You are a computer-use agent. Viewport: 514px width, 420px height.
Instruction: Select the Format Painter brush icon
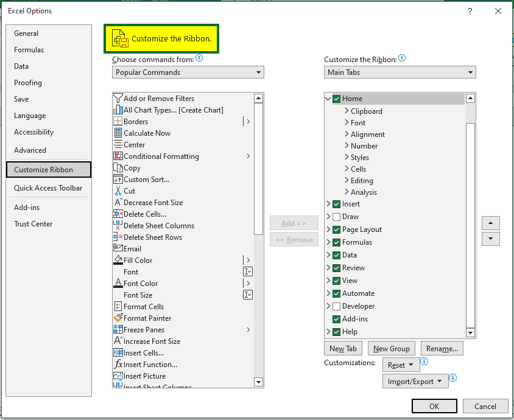(118, 318)
